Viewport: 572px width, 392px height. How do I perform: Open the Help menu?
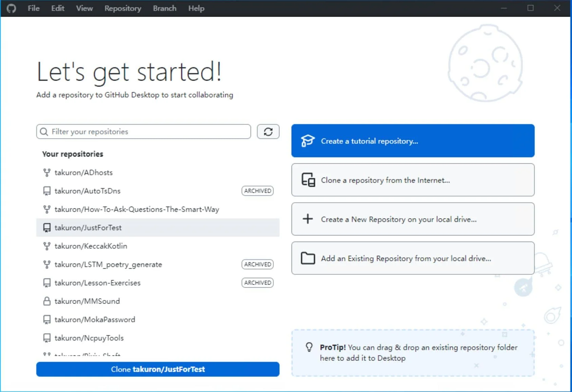pyautogui.click(x=196, y=8)
